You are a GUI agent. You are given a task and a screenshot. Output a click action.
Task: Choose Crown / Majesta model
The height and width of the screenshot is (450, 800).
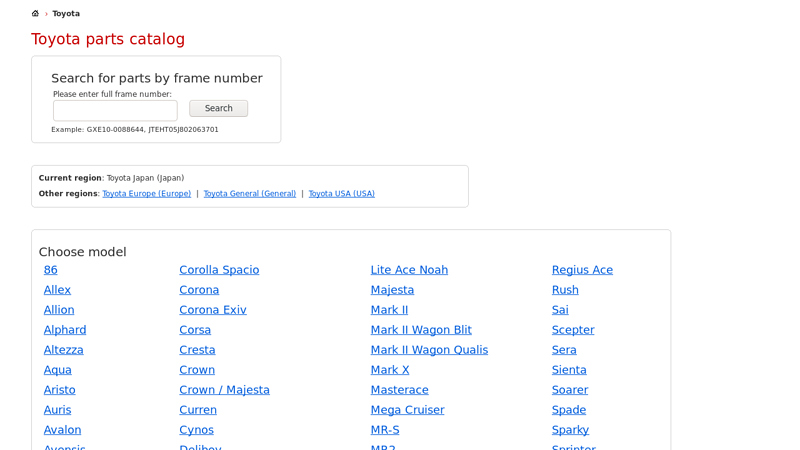tap(224, 389)
